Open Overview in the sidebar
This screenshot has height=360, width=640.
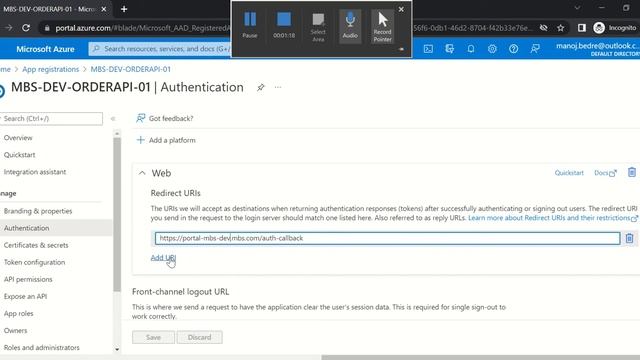point(18,138)
